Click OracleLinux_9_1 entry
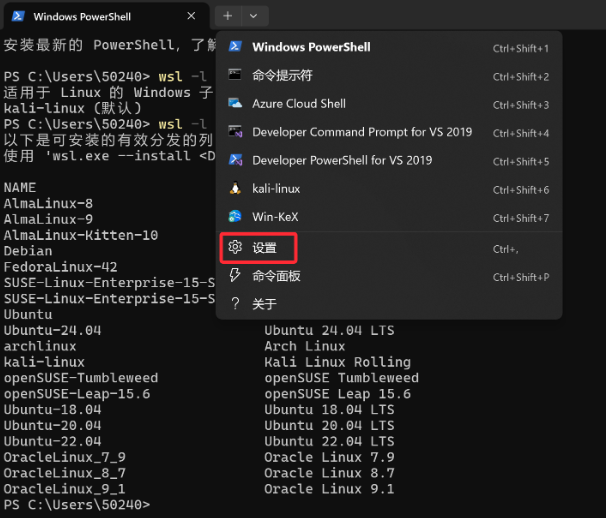Image resolution: width=606 pixels, height=518 pixels. 65,489
